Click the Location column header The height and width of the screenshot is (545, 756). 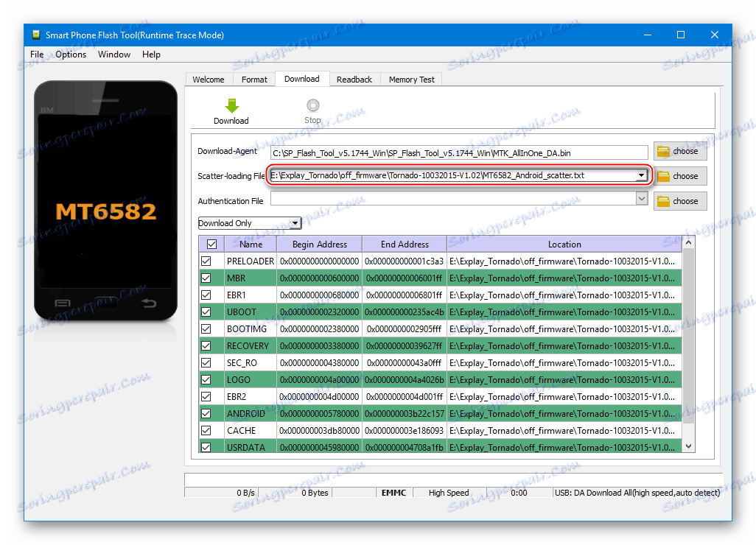click(564, 245)
